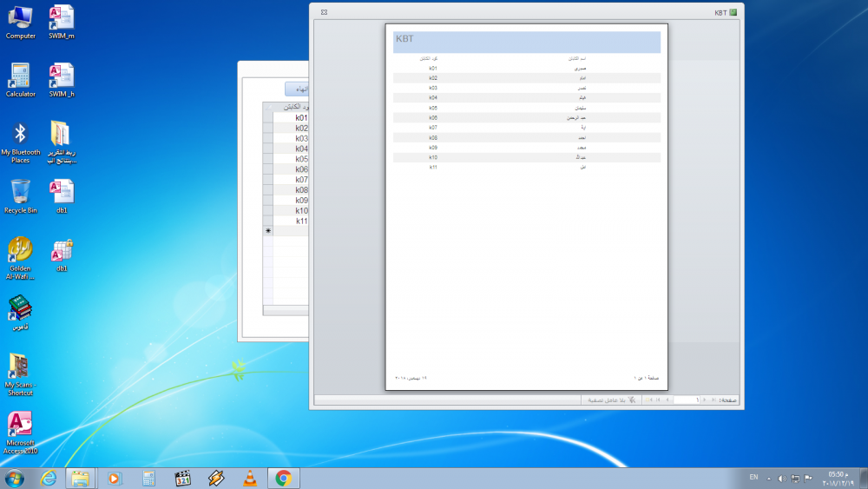Screen dimensions: 868x489
Task: Click the code column header in datasheet
Action: [291, 107]
